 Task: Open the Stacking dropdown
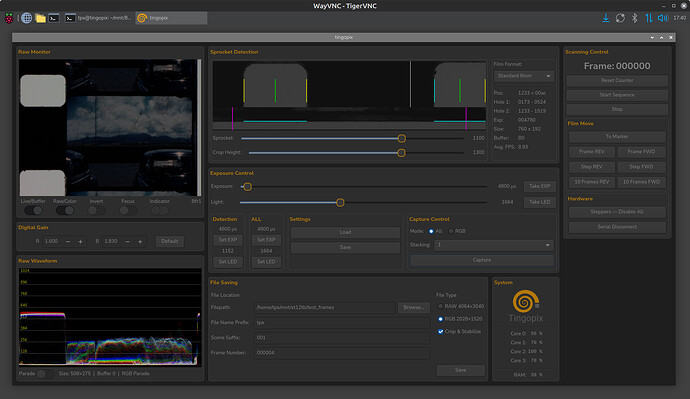pos(493,245)
